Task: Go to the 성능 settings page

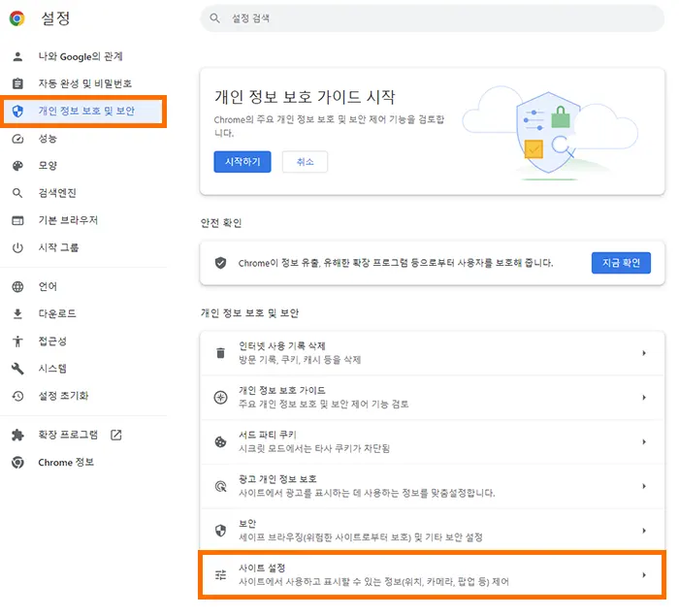Action: pyautogui.click(x=48, y=139)
